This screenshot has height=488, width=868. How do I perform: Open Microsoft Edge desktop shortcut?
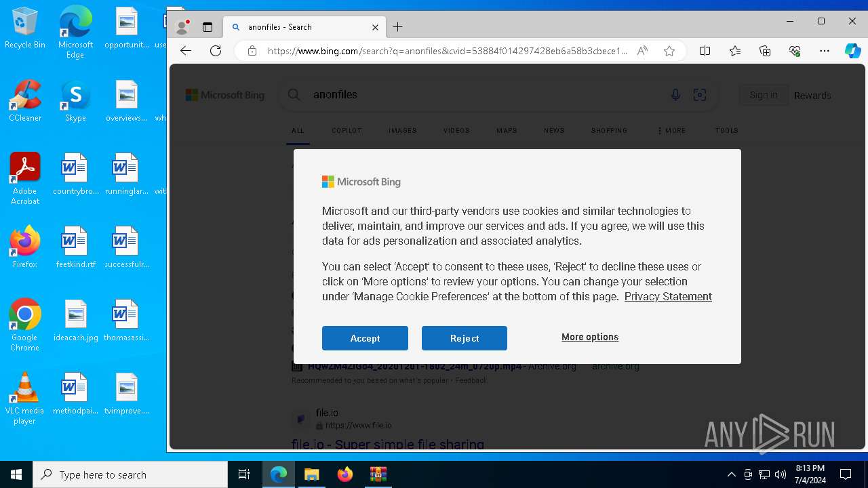(75, 33)
